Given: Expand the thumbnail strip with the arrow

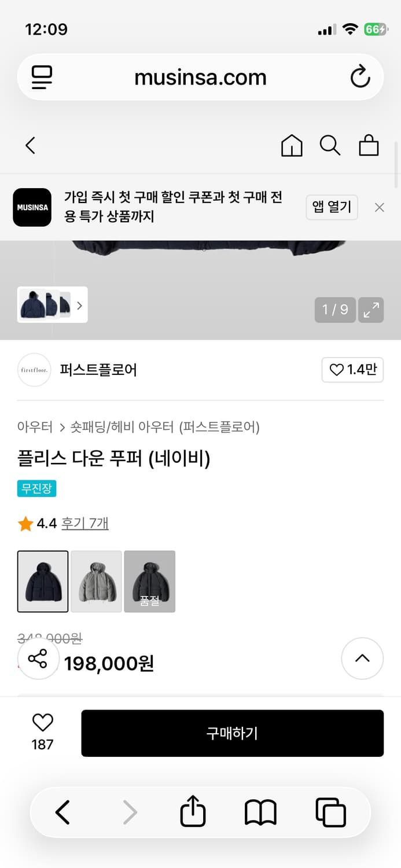Looking at the screenshot, I should pyautogui.click(x=79, y=305).
